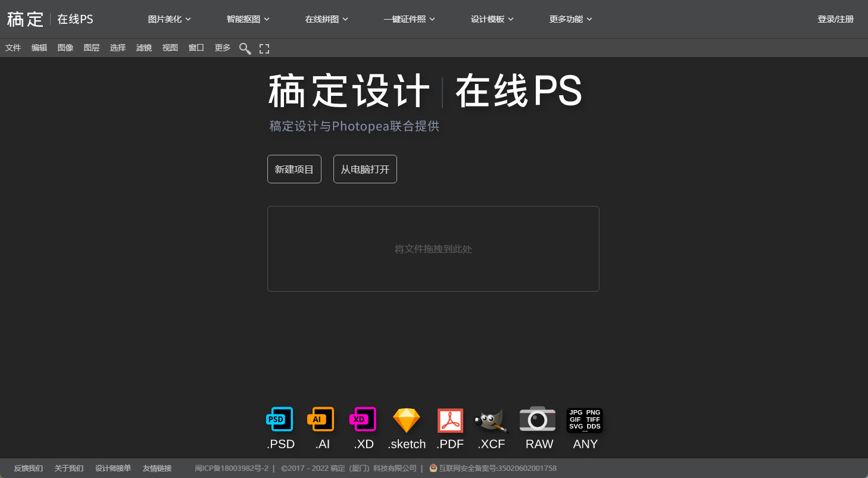868x478 pixels.
Task: Open the .PDF format icon
Action: click(x=450, y=420)
